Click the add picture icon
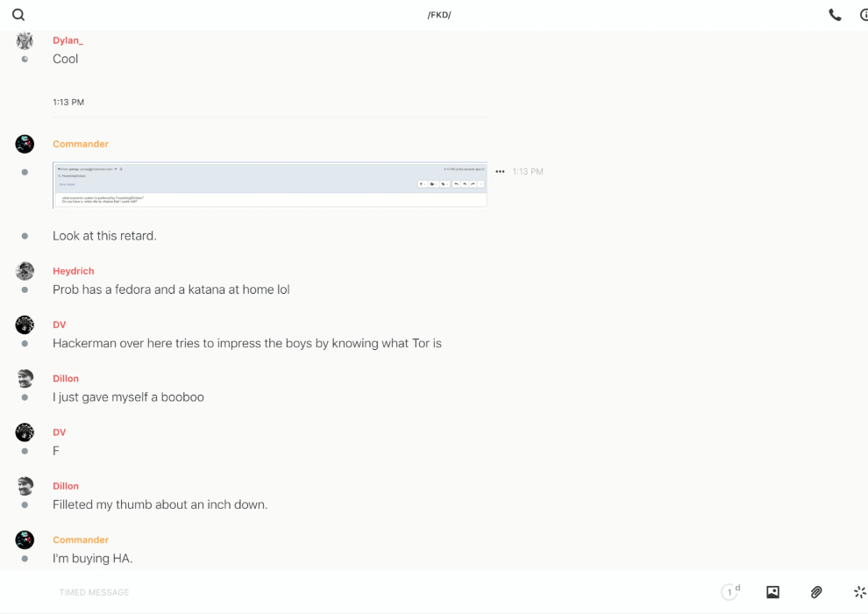The image size is (868, 614). [x=772, y=592]
